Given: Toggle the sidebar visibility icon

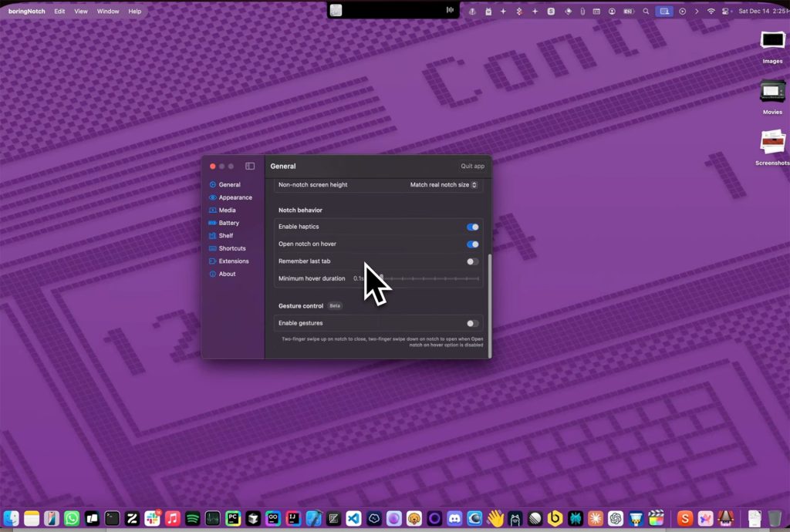Looking at the screenshot, I should 249,166.
